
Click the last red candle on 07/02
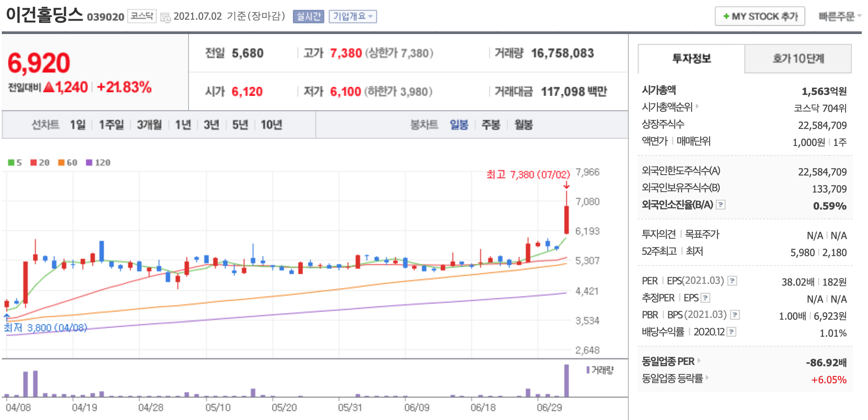click(567, 219)
